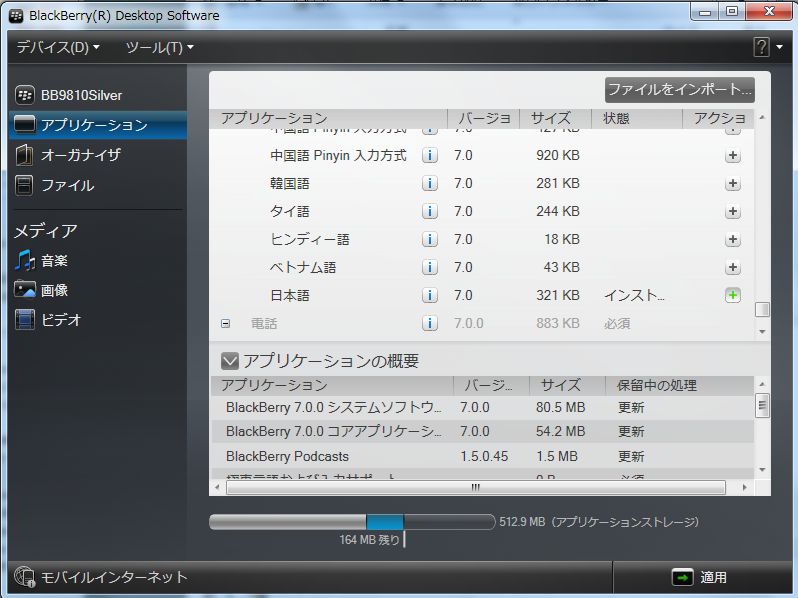The height and width of the screenshot is (598, 798).
Task: Show info for 日本語 row
Action: (430, 295)
